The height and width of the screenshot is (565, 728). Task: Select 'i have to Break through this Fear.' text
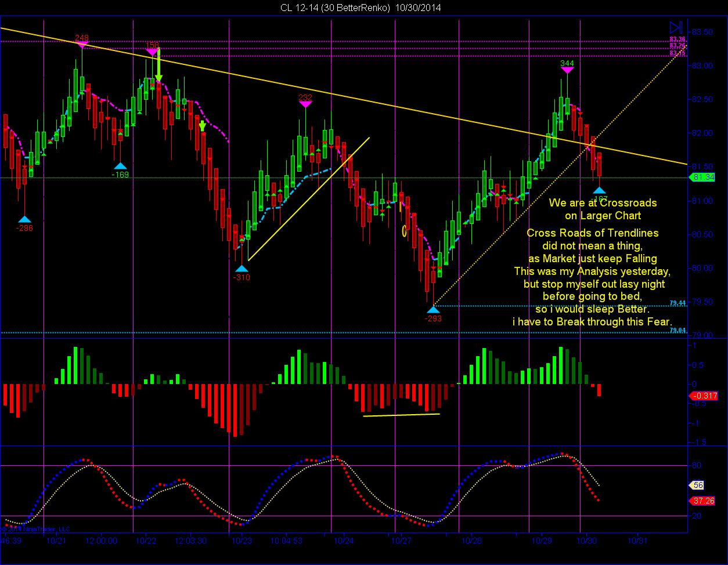(x=592, y=321)
